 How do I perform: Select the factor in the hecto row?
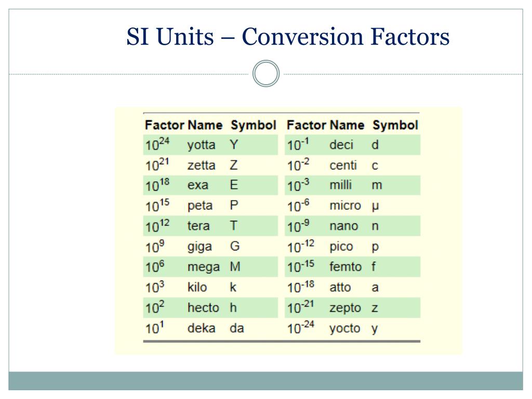(155, 307)
